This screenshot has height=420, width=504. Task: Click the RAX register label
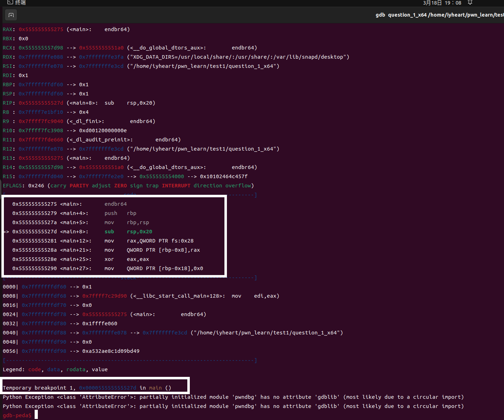pos(7,29)
